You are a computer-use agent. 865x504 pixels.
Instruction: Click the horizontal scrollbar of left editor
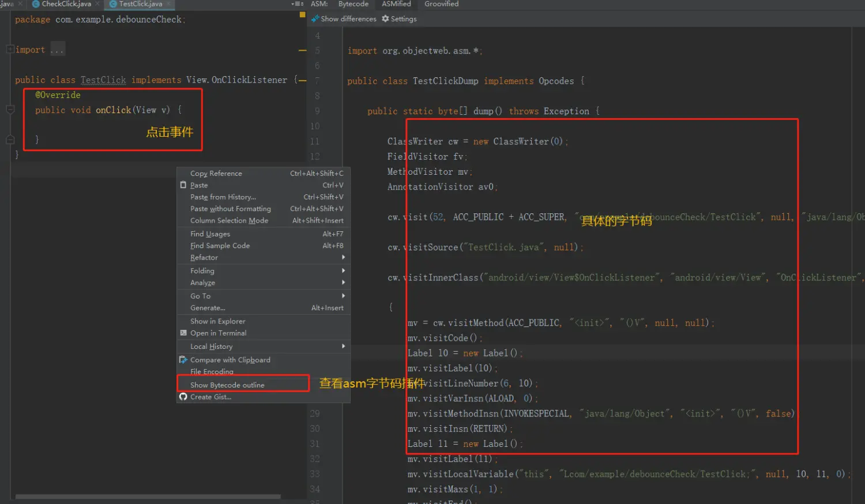click(x=148, y=497)
